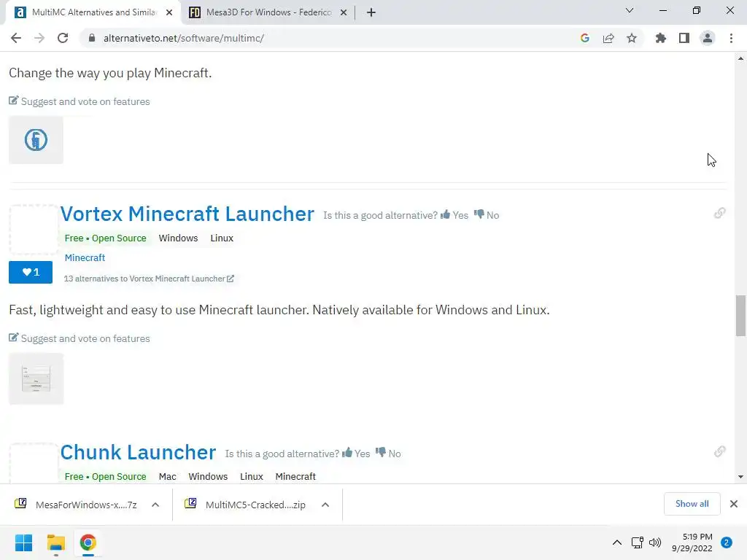
Task: Open File Explorer from taskbar
Action: (55, 542)
